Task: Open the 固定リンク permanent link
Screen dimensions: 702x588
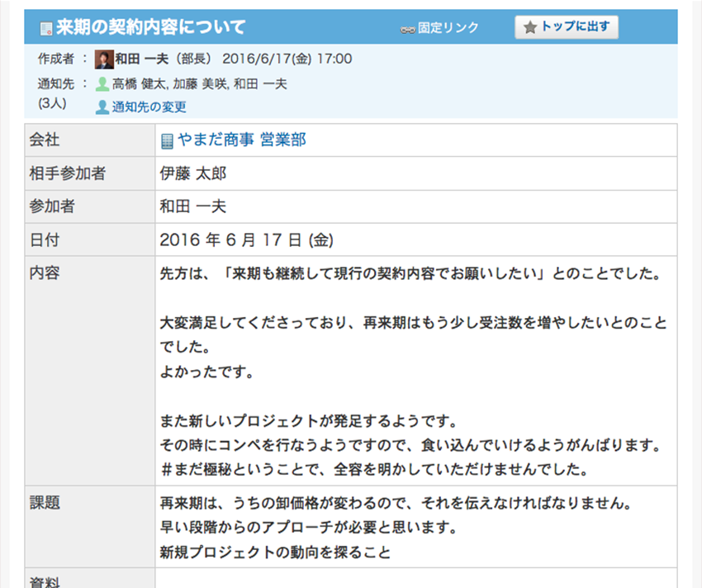Action: click(448, 28)
